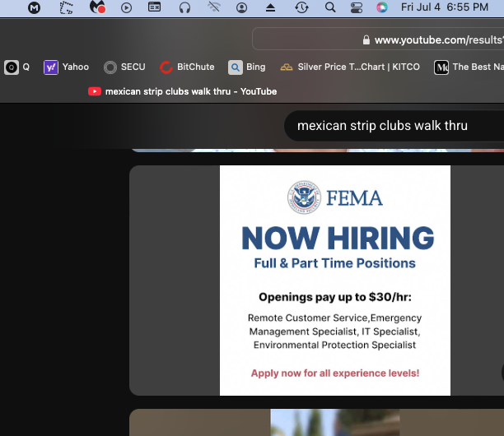Open Time Machine menu bar icon
Viewport: 504px width, 436px height.
pos(301,7)
